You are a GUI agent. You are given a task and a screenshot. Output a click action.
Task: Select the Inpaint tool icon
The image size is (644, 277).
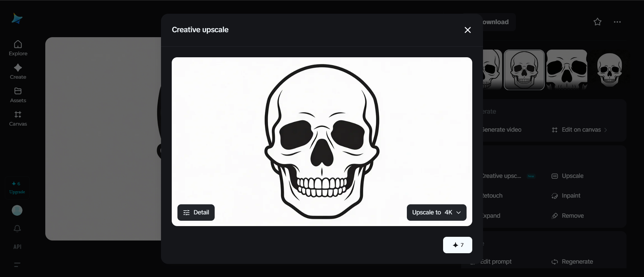[x=555, y=196]
